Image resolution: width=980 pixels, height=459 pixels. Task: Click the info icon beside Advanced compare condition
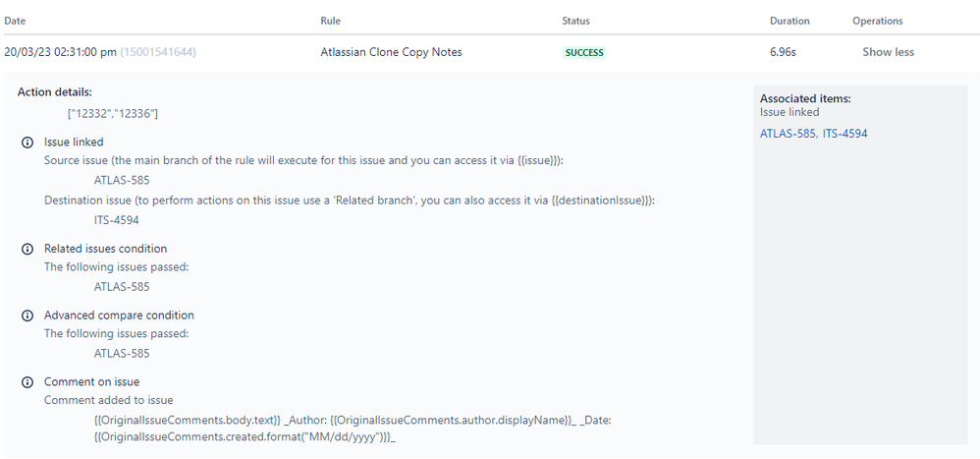point(27,316)
